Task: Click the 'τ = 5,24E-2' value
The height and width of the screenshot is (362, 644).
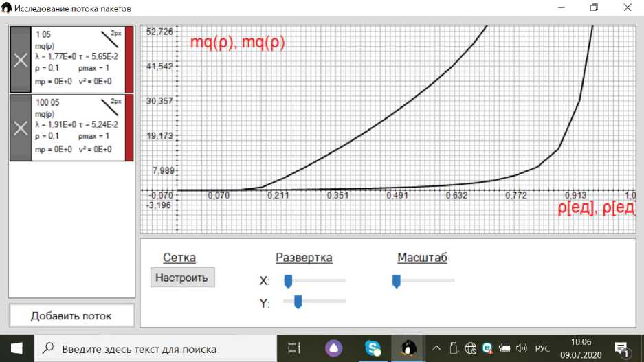Action: 98,124
